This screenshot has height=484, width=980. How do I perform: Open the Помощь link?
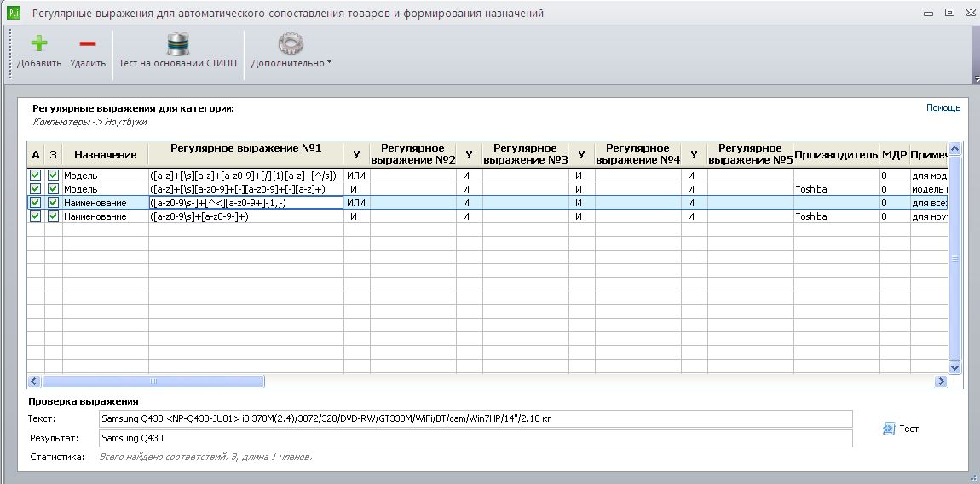point(943,107)
